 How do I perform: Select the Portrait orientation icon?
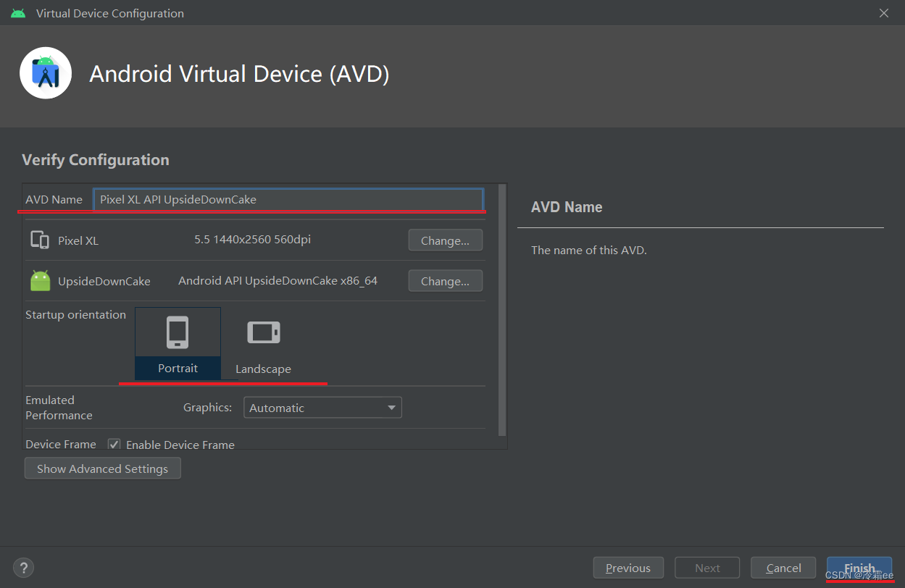click(x=178, y=332)
